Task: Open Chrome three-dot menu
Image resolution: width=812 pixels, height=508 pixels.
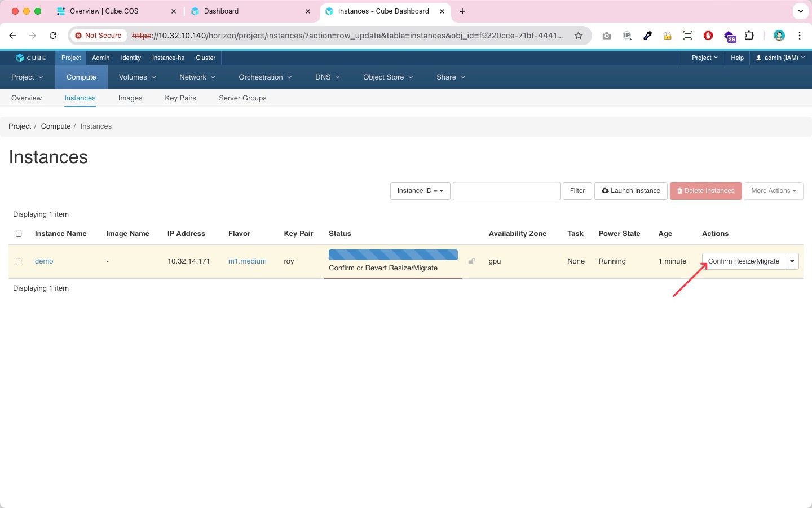Action: (800, 36)
